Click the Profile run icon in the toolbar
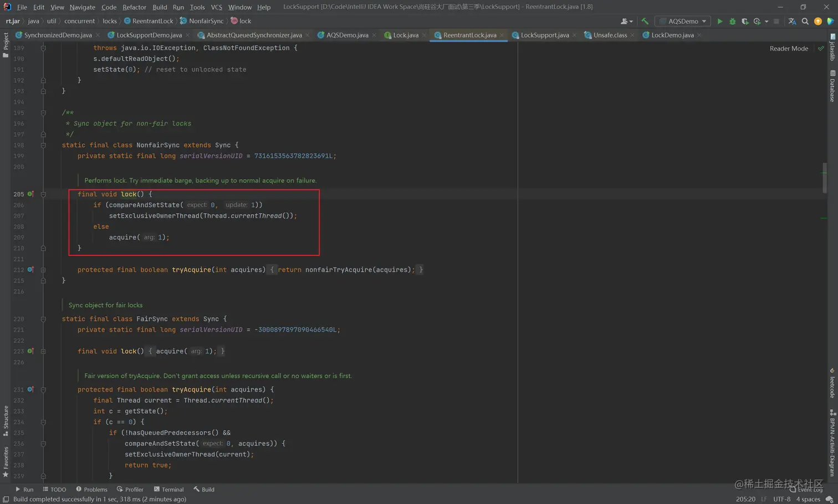The image size is (838, 504). coord(757,21)
